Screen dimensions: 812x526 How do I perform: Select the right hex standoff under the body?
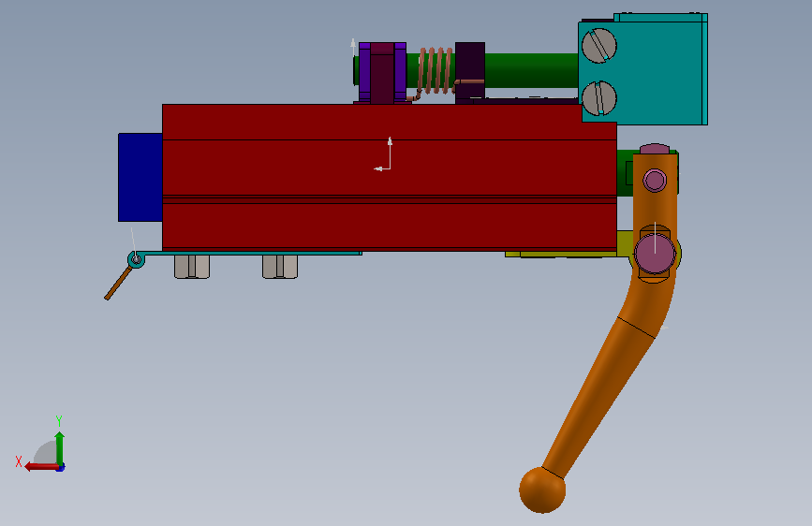[280, 267]
